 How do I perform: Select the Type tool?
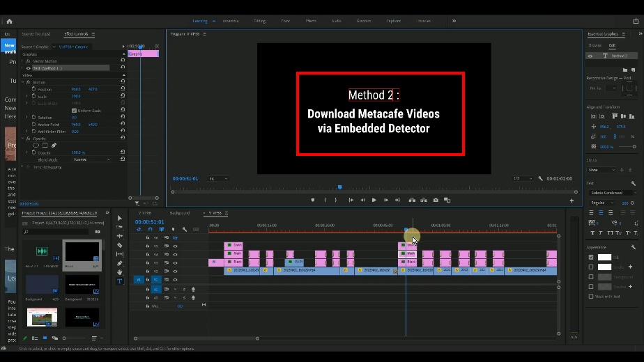click(119, 281)
